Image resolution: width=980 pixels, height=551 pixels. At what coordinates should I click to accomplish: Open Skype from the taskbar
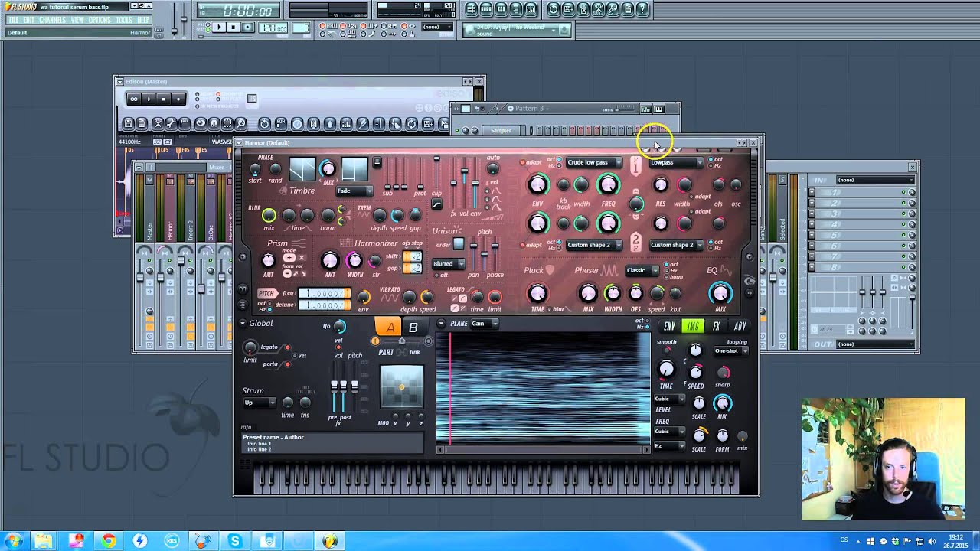click(x=234, y=541)
